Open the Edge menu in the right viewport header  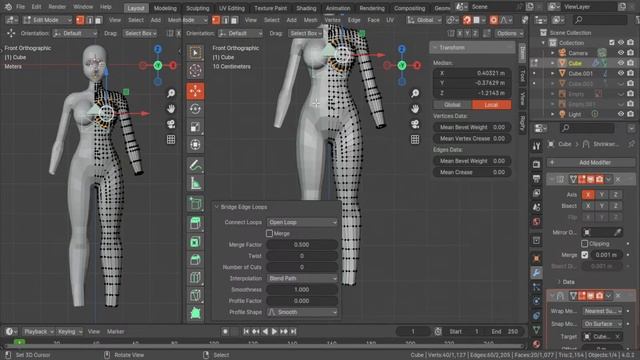[x=354, y=20]
